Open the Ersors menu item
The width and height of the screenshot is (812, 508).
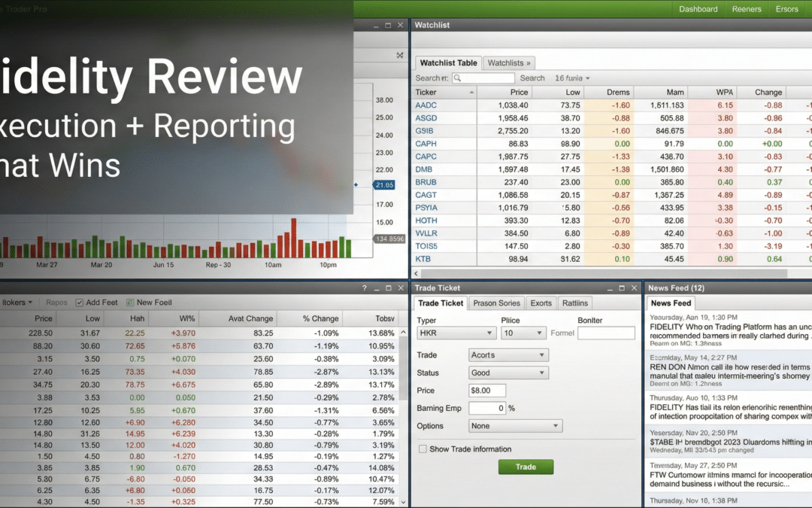pos(786,9)
